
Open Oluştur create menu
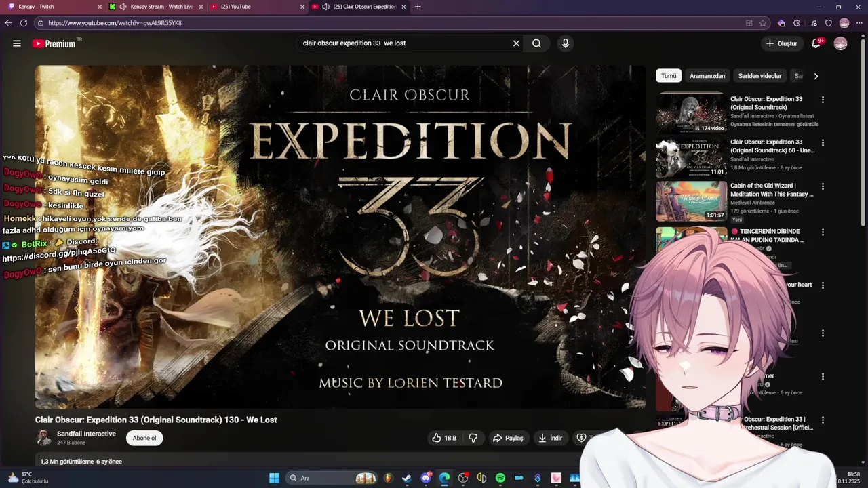click(x=781, y=43)
